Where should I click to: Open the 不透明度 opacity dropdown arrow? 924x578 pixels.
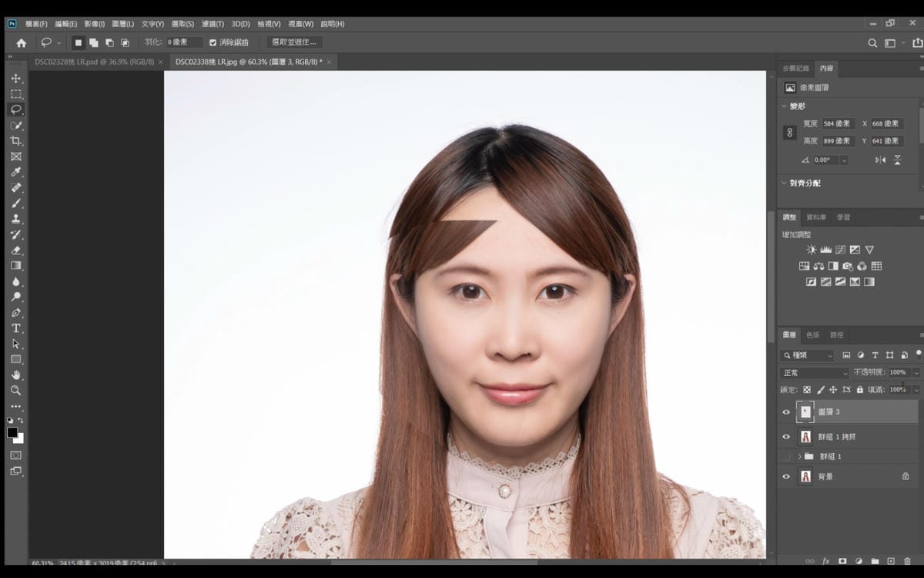point(916,373)
